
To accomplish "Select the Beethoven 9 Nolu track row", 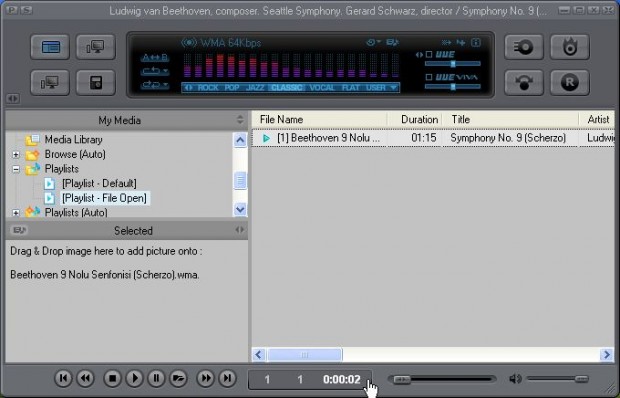I will 433,138.
